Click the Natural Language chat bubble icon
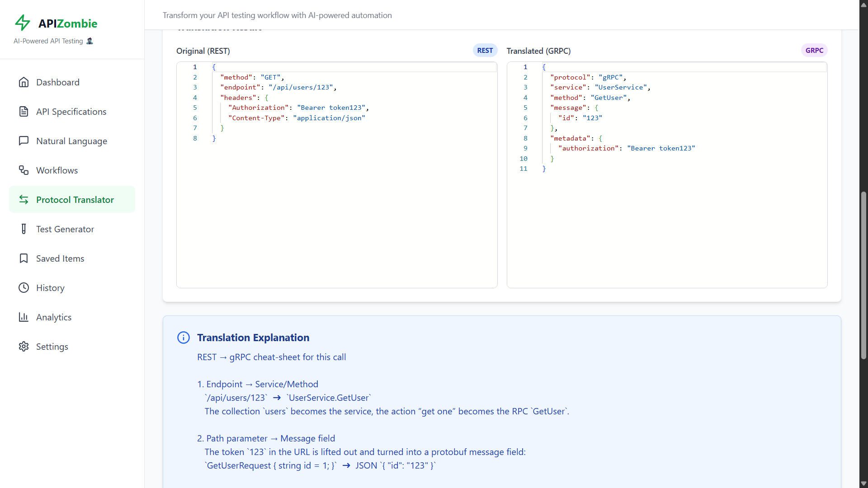Image resolution: width=868 pixels, height=488 pixels. (x=24, y=141)
